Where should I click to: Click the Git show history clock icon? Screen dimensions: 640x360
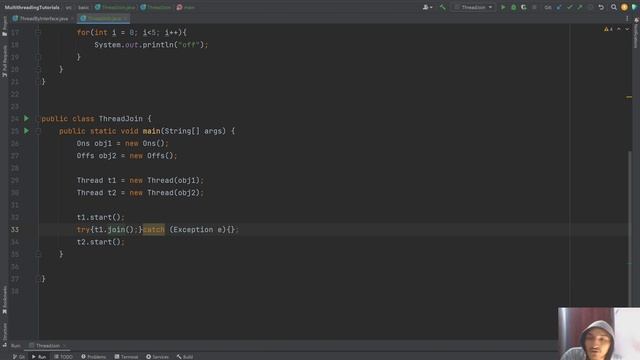pyautogui.click(x=590, y=7)
